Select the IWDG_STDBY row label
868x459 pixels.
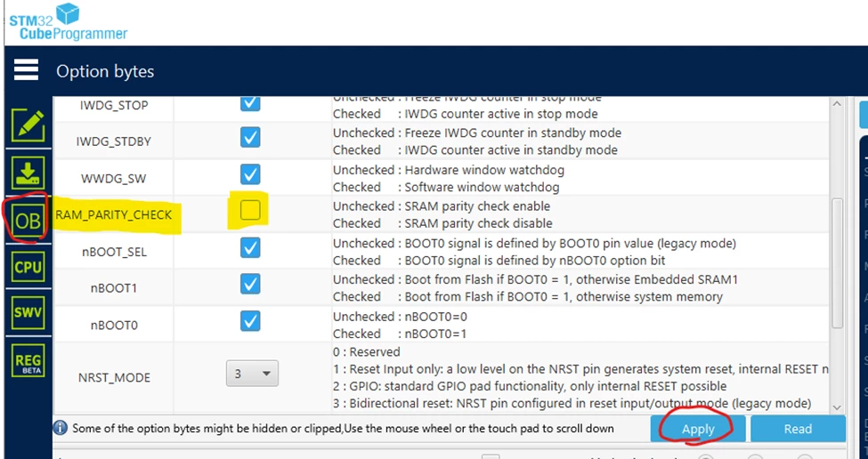(113, 141)
